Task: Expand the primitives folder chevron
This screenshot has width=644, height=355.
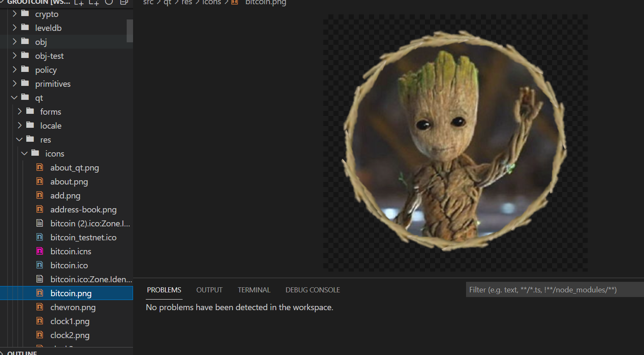Action: tap(15, 83)
